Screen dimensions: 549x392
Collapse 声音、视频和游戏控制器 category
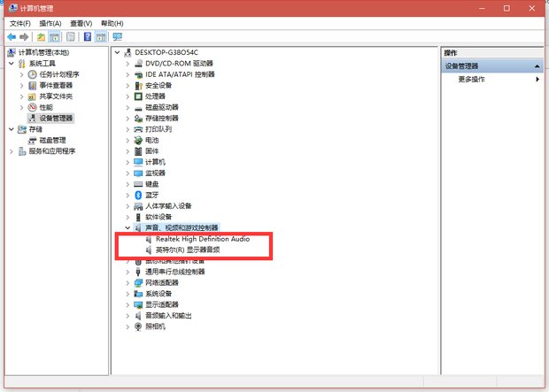(128, 227)
